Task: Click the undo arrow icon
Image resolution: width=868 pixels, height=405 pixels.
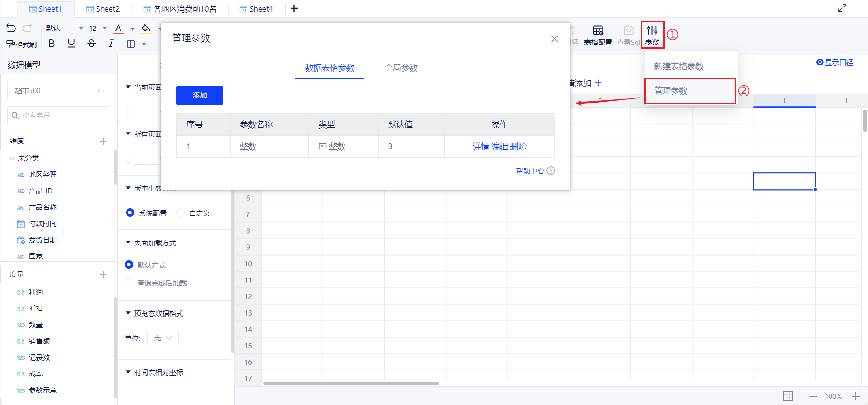Action: 11,28
